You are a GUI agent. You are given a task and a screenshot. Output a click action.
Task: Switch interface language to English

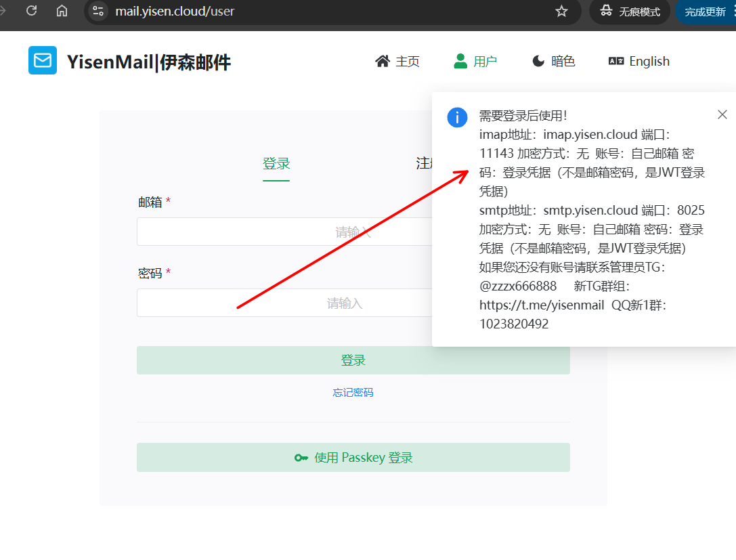[x=649, y=61]
